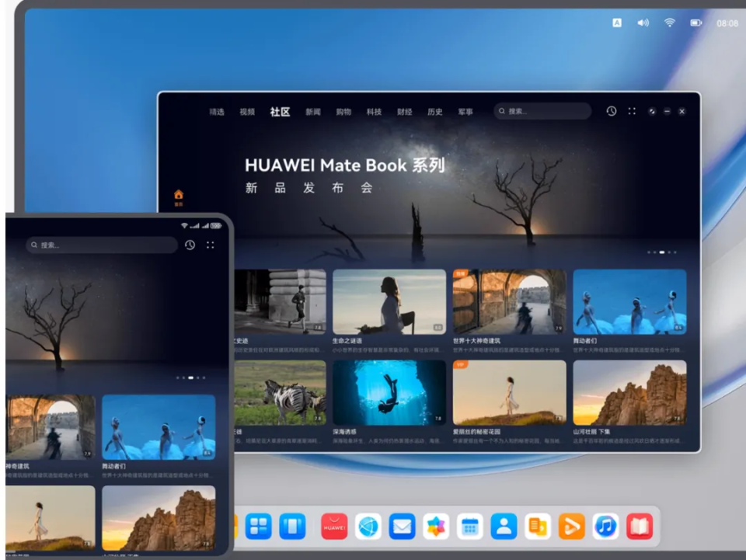The height and width of the screenshot is (560, 746).
Task: Select the 历史 tab
Action: [435, 112]
